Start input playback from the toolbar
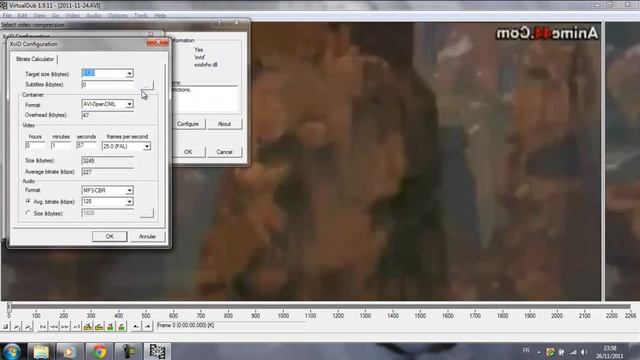This screenshot has width=640, height=360. pos(17,326)
